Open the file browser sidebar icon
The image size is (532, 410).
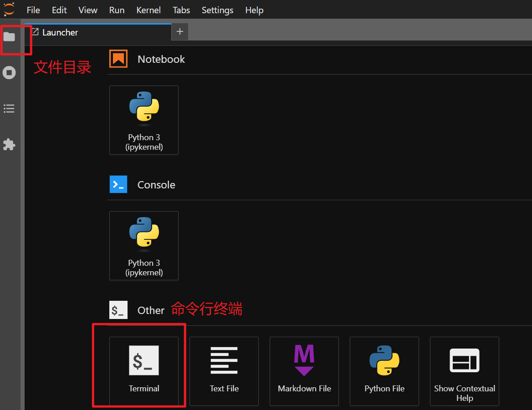point(9,37)
